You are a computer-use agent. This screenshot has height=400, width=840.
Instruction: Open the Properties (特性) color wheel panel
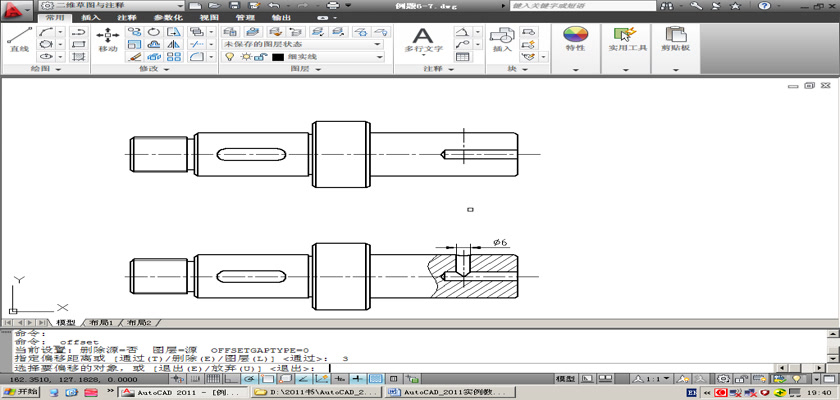(x=575, y=39)
